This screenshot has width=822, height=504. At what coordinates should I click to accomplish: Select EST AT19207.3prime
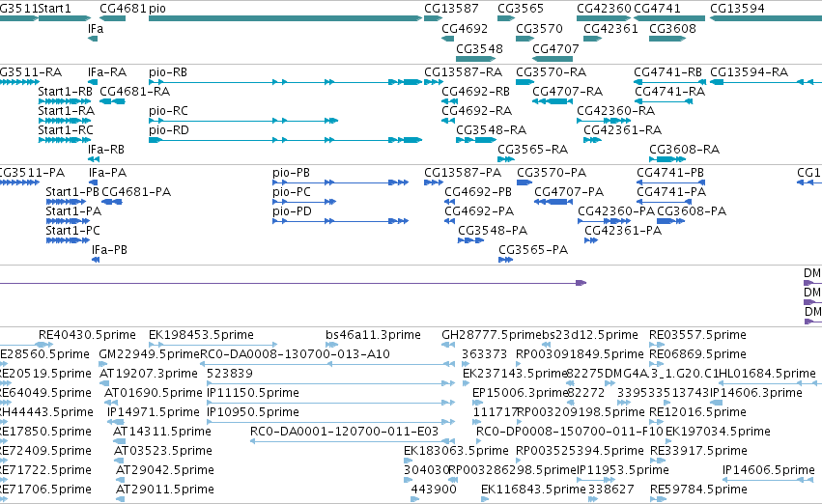point(106,383)
